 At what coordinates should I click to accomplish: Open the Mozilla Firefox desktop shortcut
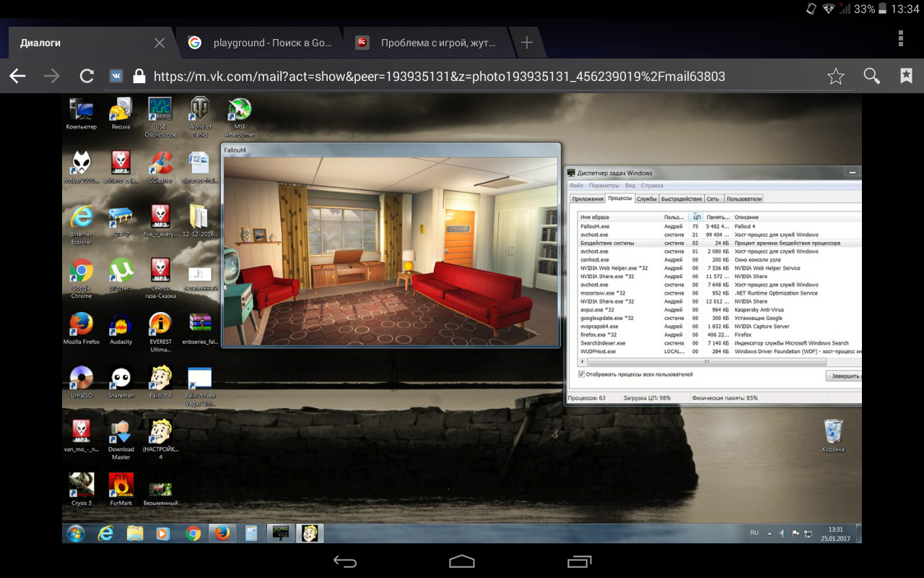[x=81, y=329]
